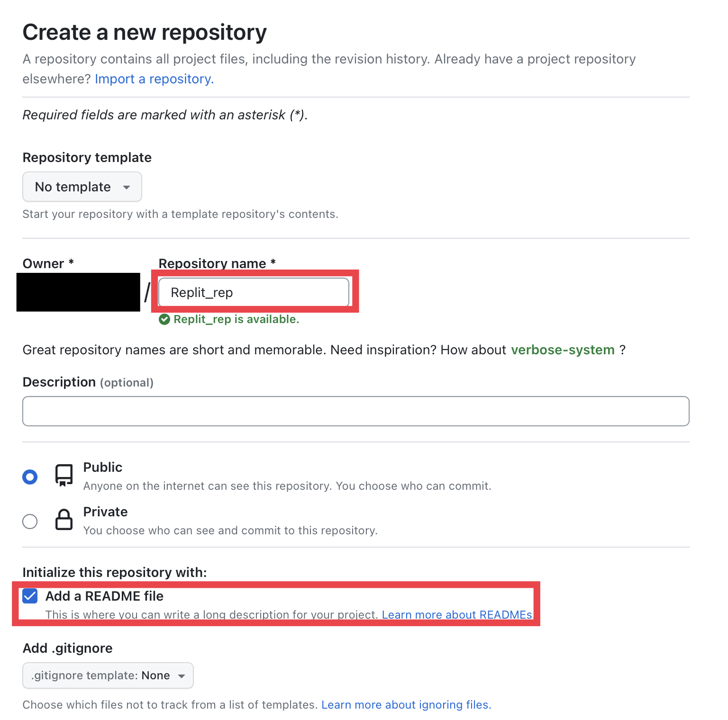Select the Private radio button

29,521
